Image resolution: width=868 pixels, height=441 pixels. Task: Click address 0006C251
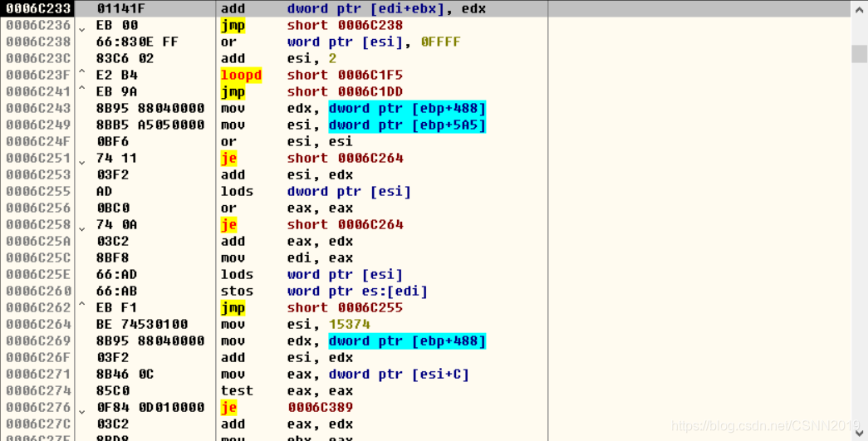point(37,159)
